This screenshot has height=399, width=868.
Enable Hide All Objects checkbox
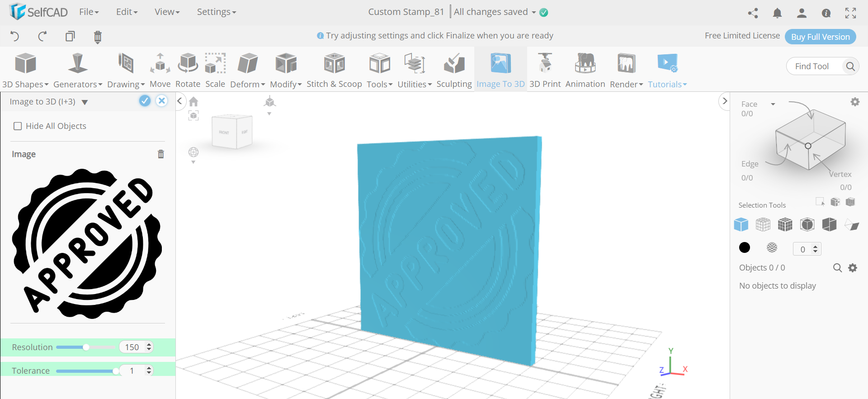[18, 126]
